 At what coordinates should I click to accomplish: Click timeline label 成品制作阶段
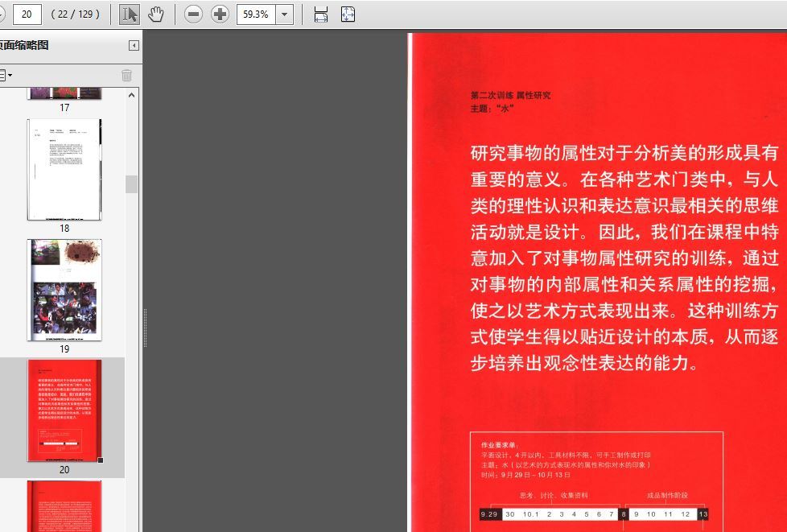pyautogui.click(x=667, y=495)
